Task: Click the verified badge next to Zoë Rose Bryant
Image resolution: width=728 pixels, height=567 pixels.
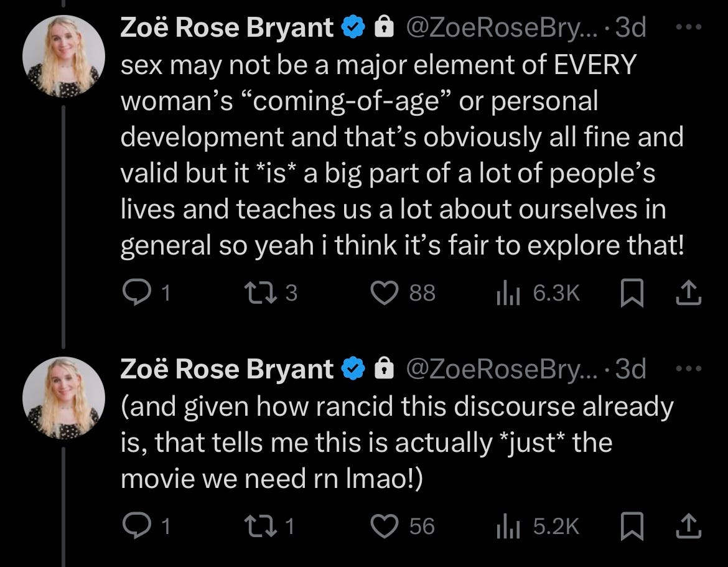Action: 353,26
